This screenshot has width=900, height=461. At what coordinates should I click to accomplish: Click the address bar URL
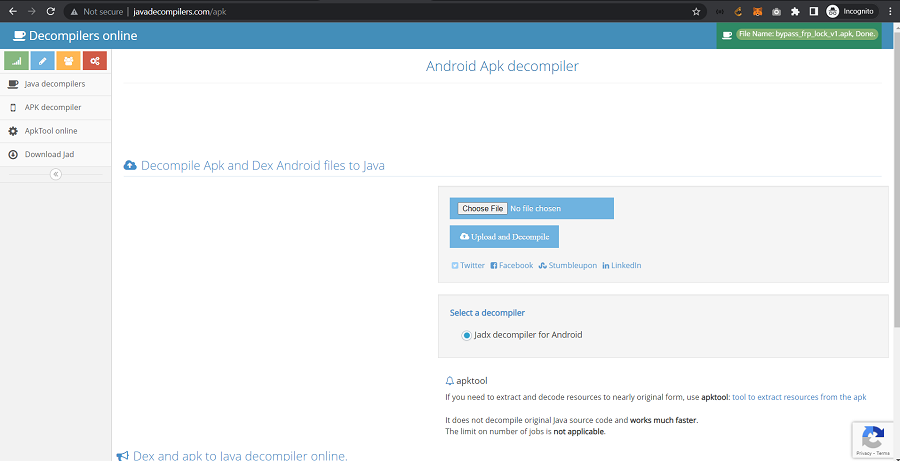click(x=180, y=11)
